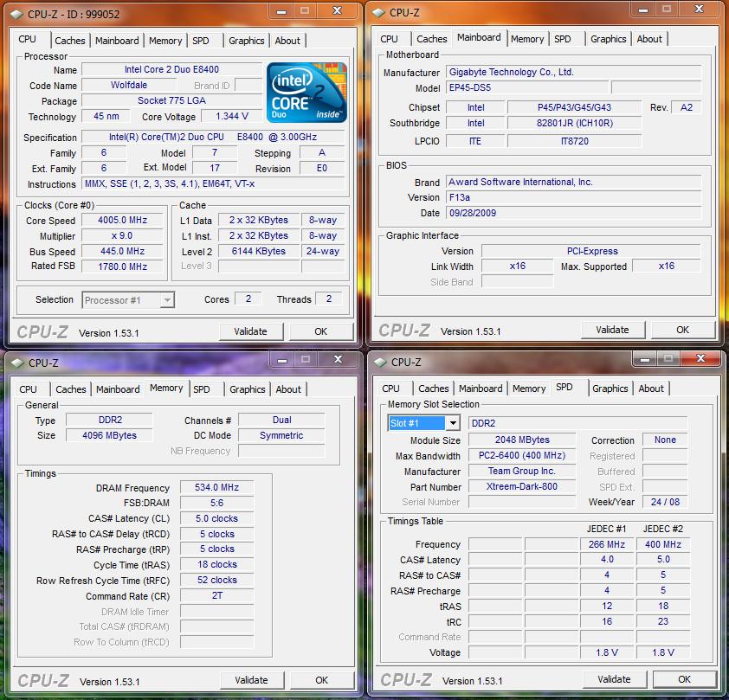The width and height of the screenshot is (729, 700).
Task: Click the LPCIO value IT8720
Action: tap(575, 141)
